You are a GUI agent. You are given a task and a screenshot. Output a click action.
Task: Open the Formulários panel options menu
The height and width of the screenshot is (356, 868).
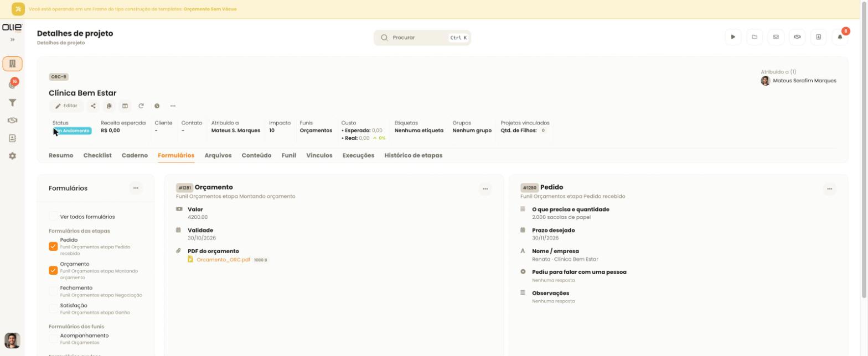pyautogui.click(x=136, y=189)
